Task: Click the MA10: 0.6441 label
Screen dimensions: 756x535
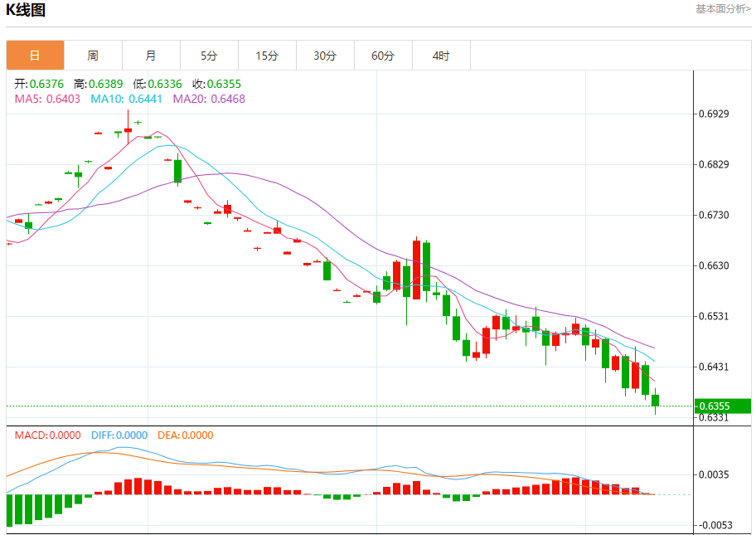Action: pos(126,99)
